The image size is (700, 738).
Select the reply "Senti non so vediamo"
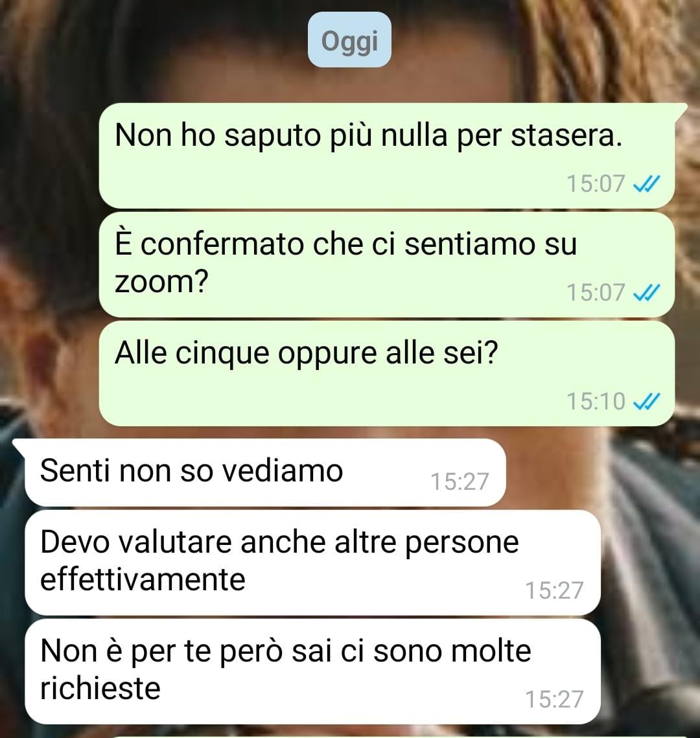click(x=266, y=472)
